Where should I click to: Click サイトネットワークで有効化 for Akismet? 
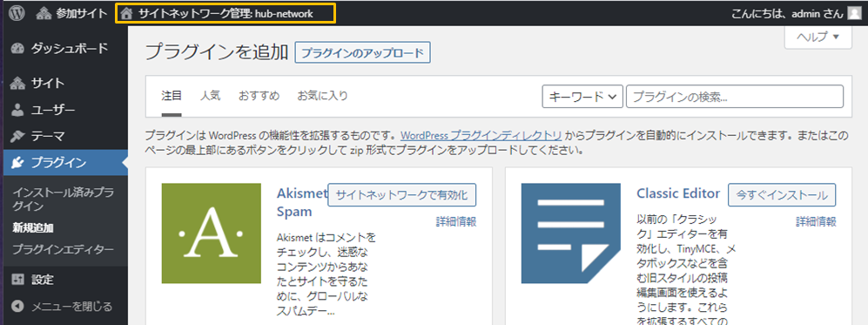click(x=402, y=195)
